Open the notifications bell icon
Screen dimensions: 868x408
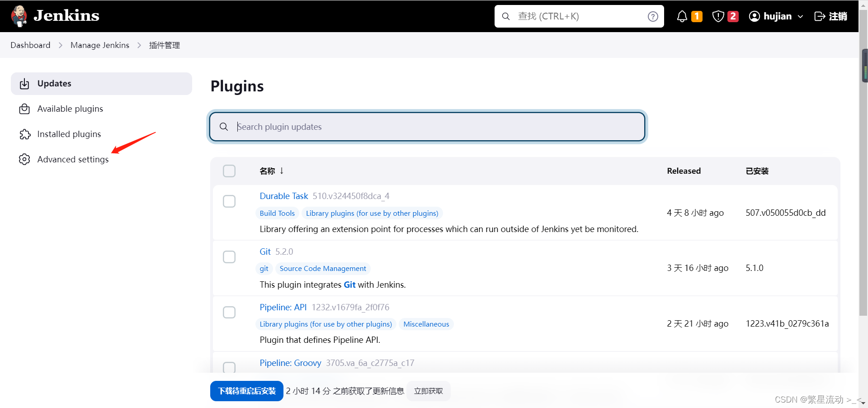(682, 16)
